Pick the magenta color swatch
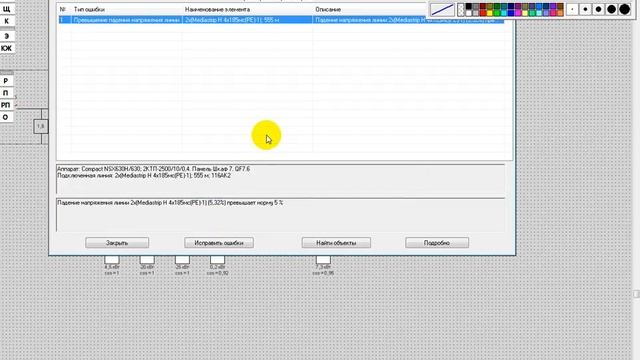Image resolution: width=640 pixels, height=360 pixels. [518, 13]
